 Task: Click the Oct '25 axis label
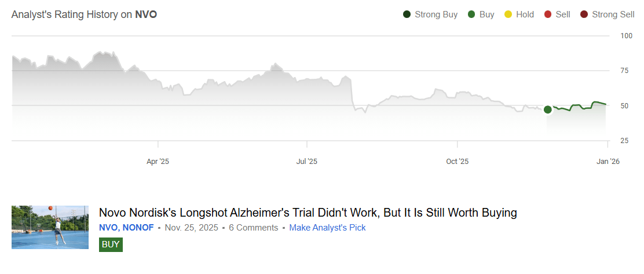coord(457,162)
